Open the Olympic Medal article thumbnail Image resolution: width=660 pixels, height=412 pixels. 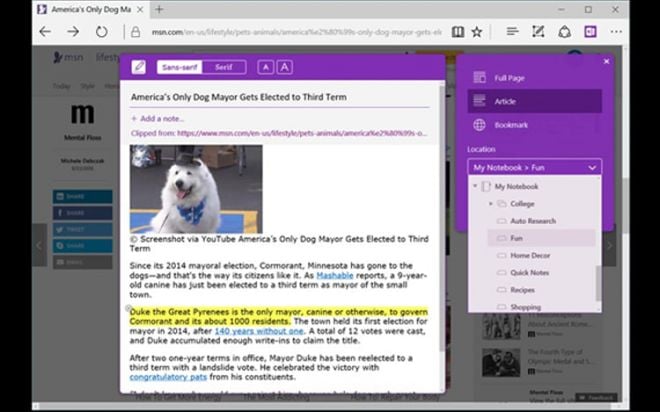coord(501,363)
